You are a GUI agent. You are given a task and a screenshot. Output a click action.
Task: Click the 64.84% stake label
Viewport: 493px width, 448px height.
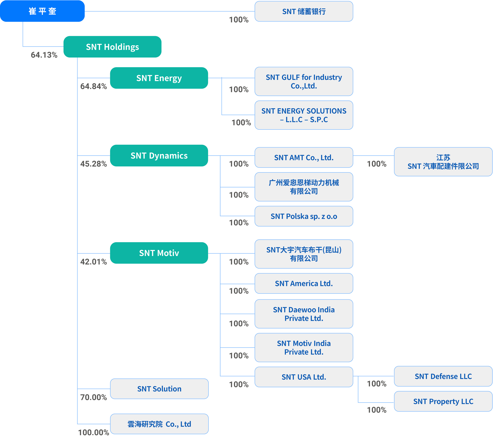tap(94, 86)
